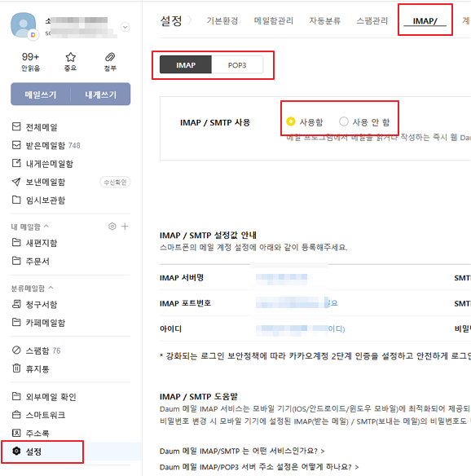
Task: Open 스팸함 blocked icon
Action: [x=16, y=350]
